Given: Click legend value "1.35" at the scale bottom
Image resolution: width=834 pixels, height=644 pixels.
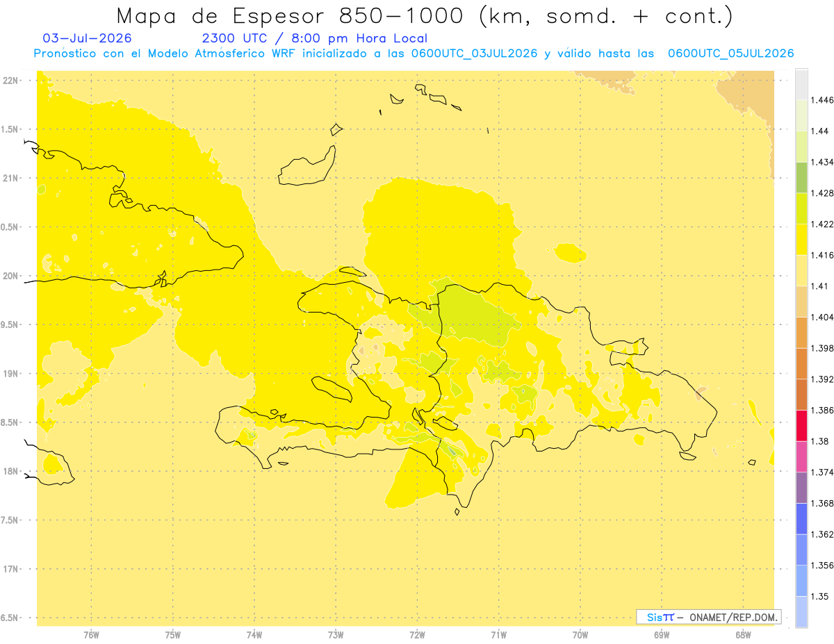Looking at the screenshot, I should tap(819, 596).
